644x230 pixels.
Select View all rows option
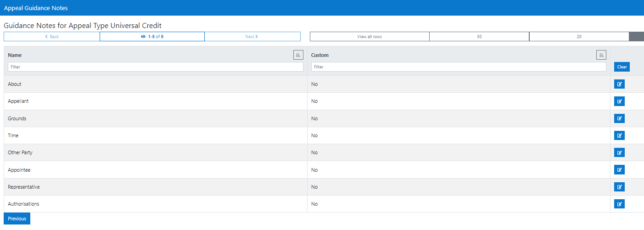370,37
